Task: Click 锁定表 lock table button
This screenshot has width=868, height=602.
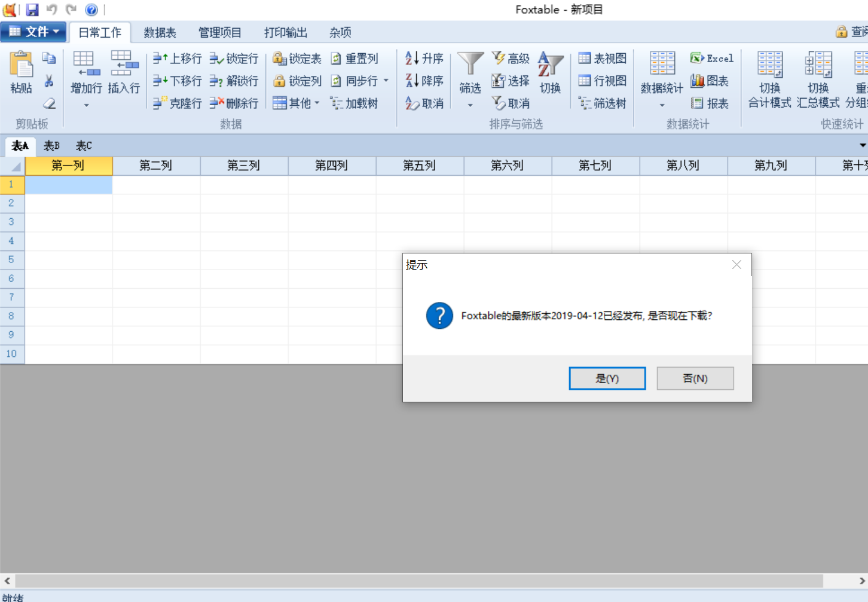Action: [297, 58]
